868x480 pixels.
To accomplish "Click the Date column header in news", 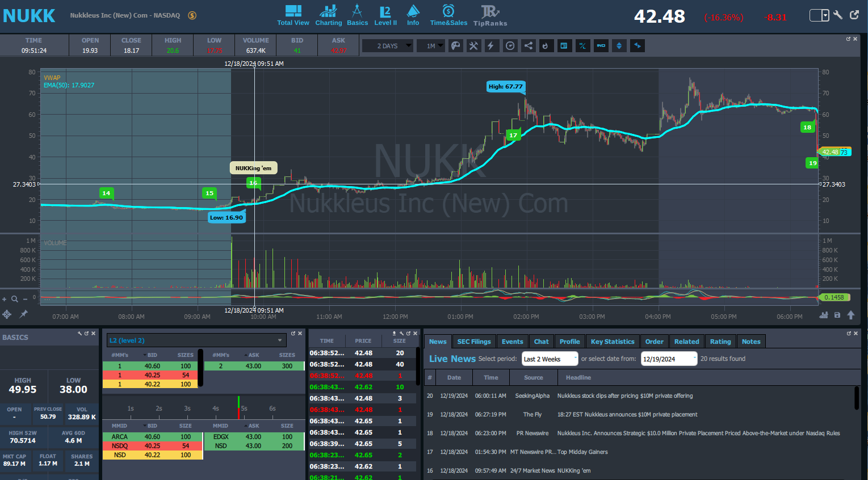I will pos(454,377).
